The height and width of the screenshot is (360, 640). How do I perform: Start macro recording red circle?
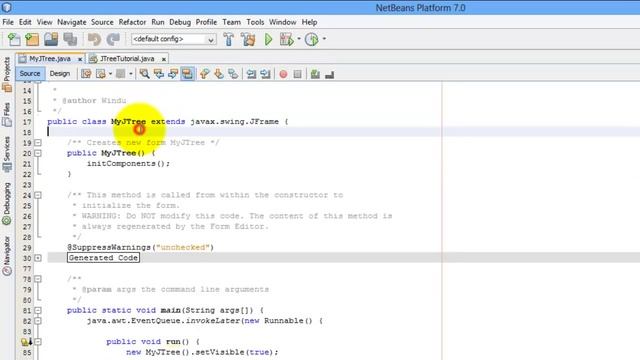coord(283,74)
